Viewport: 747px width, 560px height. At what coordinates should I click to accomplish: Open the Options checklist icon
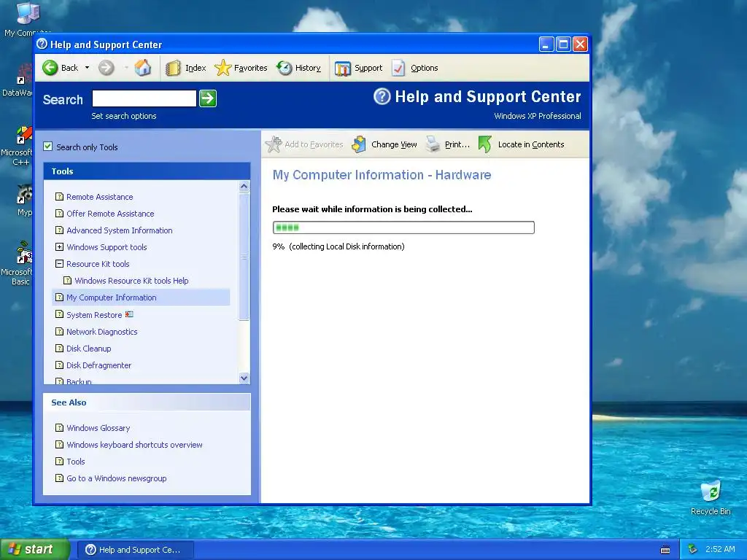click(x=398, y=68)
